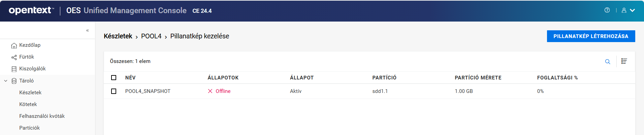The image size is (644, 135).
Task: Open Kötetek in the sidebar
Action: click(28, 104)
